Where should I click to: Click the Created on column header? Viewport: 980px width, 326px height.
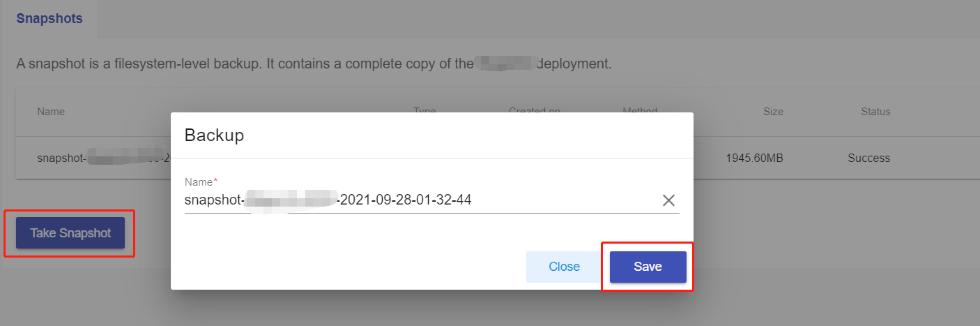point(534,110)
